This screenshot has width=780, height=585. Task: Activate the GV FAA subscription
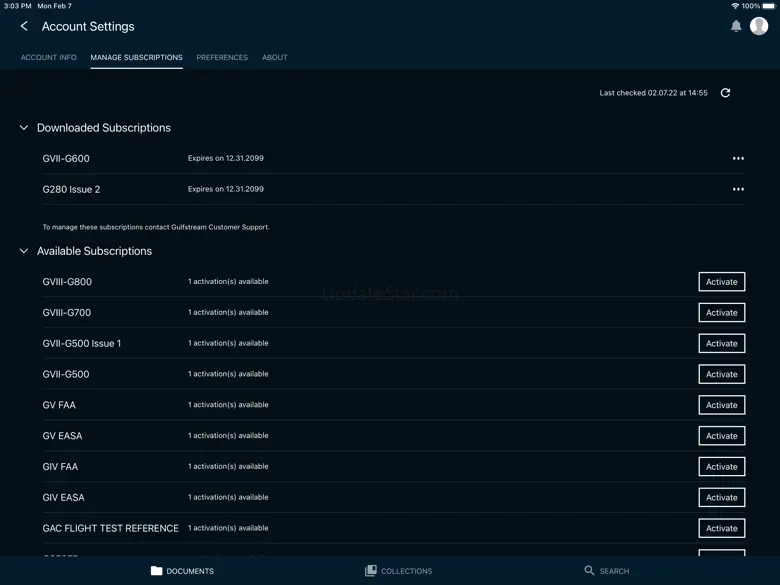coord(721,405)
